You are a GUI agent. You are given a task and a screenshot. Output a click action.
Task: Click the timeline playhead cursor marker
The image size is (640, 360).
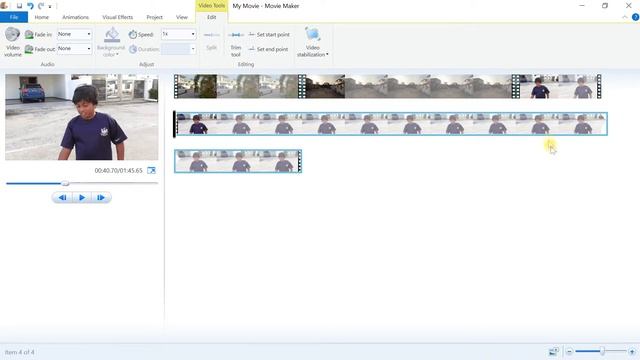pos(175,124)
